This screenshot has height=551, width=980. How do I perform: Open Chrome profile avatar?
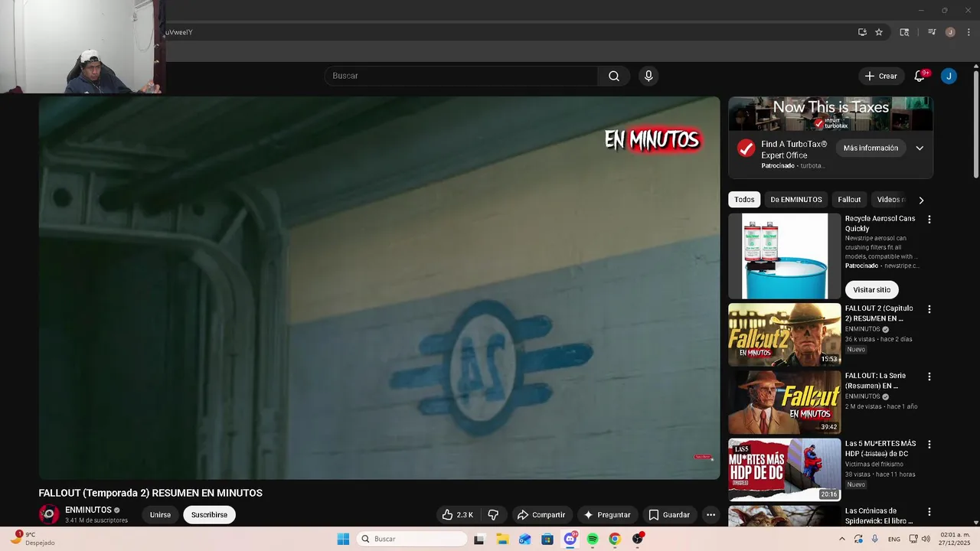click(x=950, y=32)
